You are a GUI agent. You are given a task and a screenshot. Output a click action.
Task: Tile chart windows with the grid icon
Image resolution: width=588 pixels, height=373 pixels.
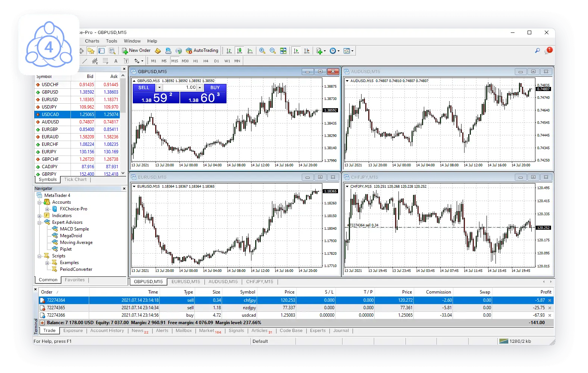[x=283, y=51]
